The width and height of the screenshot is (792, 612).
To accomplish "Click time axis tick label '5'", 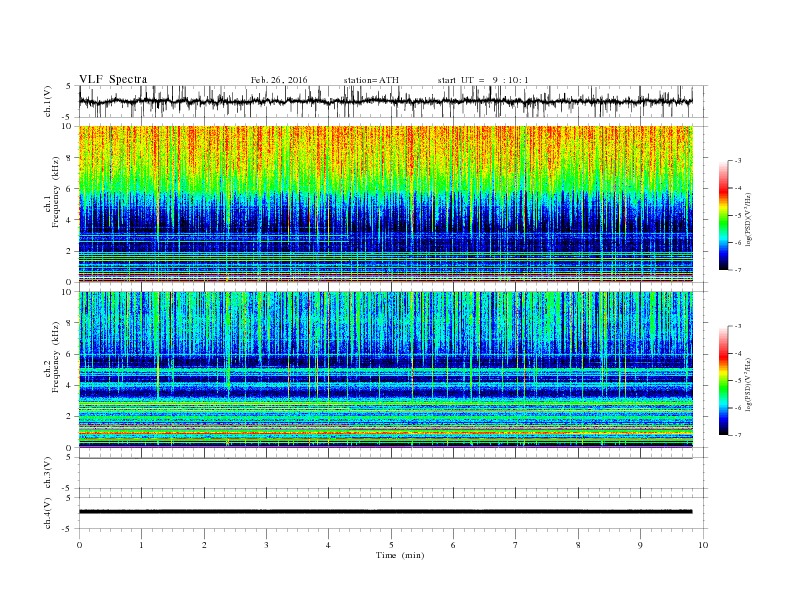I will (391, 545).
